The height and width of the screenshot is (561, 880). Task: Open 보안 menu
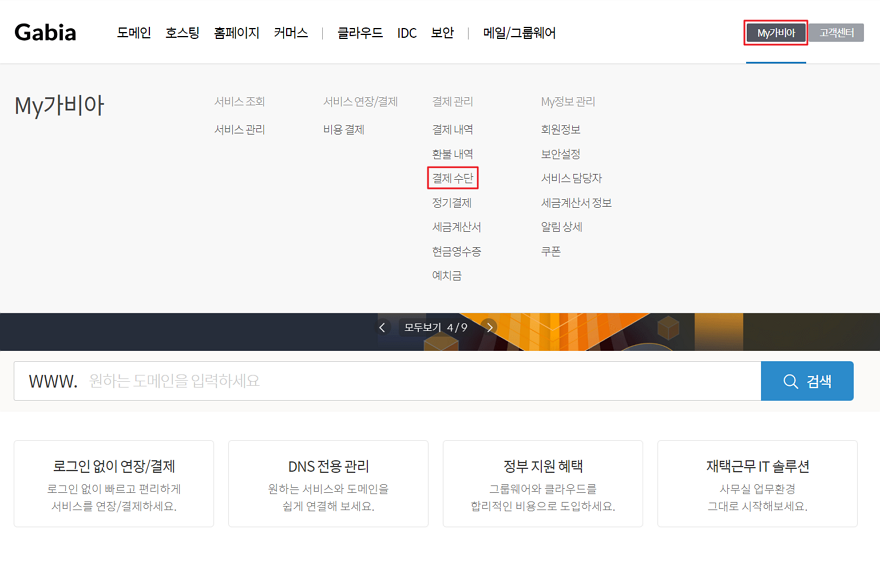(x=442, y=33)
